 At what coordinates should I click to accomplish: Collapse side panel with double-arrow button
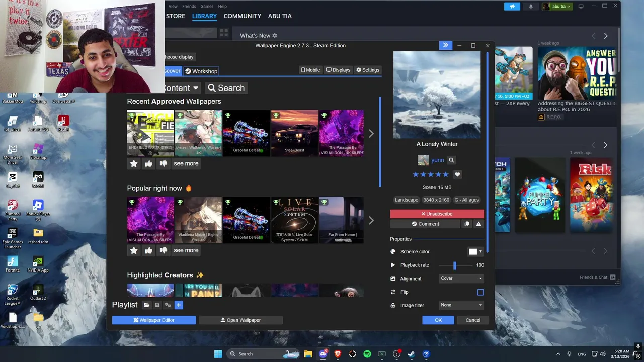445,45
